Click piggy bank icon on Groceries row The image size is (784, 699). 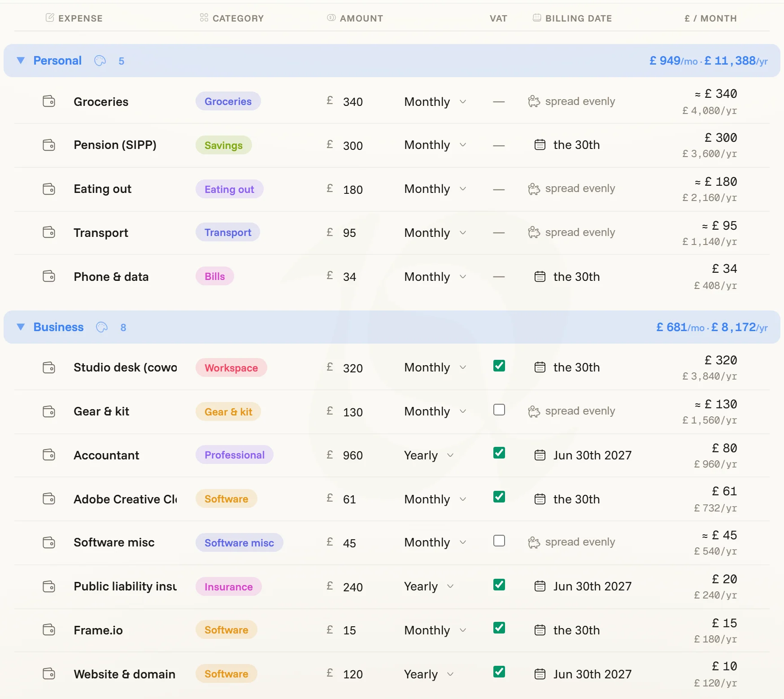click(x=534, y=101)
